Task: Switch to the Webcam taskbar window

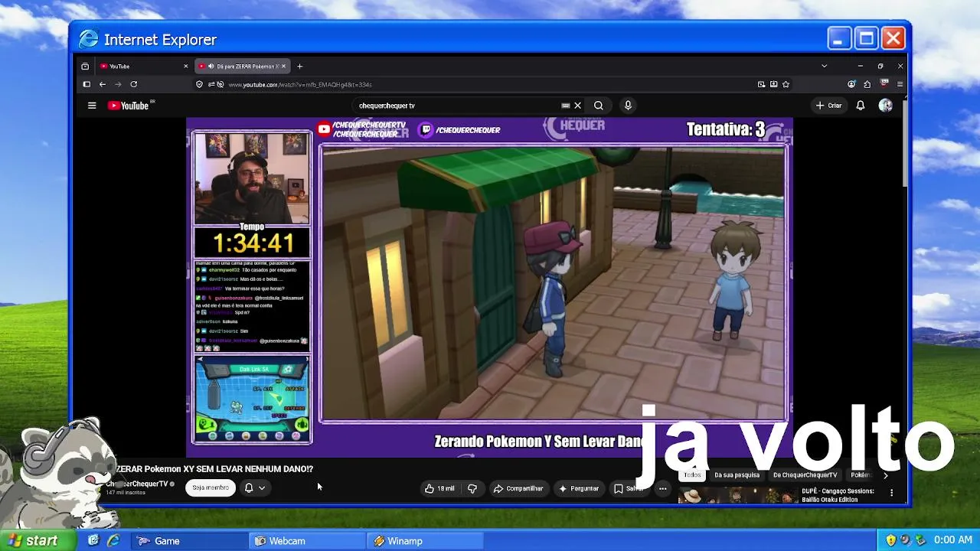Action: pyautogui.click(x=308, y=541)
